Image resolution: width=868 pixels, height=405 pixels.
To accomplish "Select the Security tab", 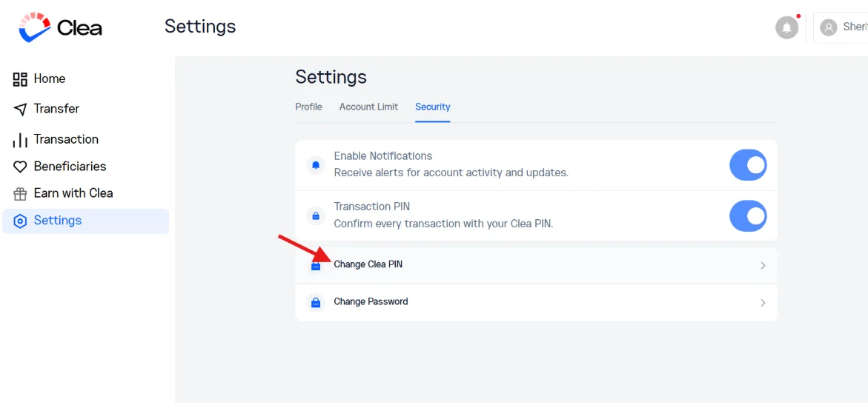I will click(x=433, y=107).
